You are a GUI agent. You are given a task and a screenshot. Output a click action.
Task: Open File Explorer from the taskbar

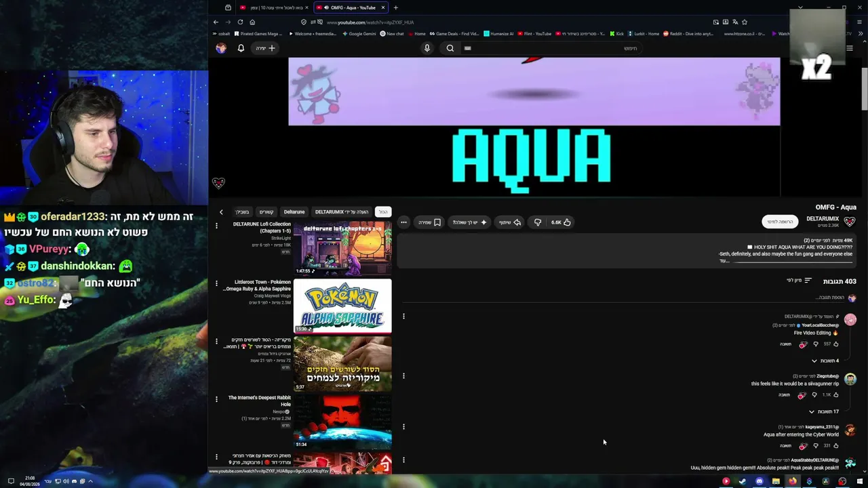tap(776, 481)
